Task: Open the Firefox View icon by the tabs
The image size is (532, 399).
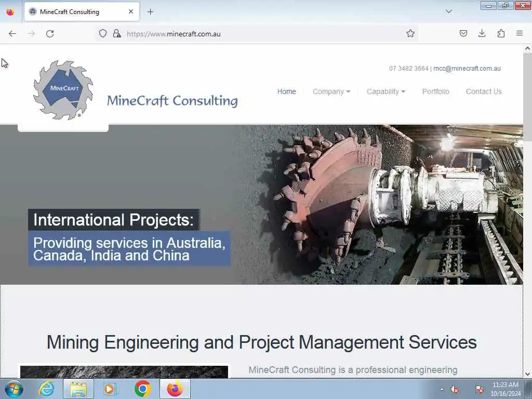Action: click(x=10, y=12)
